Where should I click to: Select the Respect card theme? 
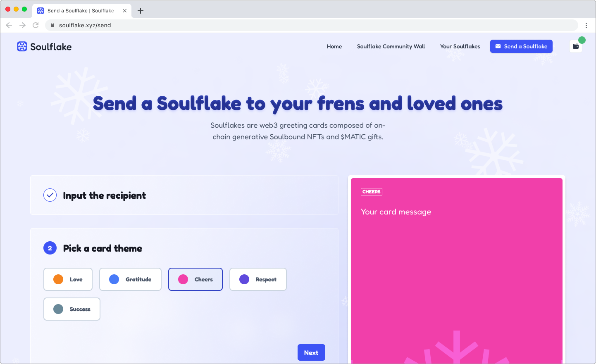click(x=258, y=279)
